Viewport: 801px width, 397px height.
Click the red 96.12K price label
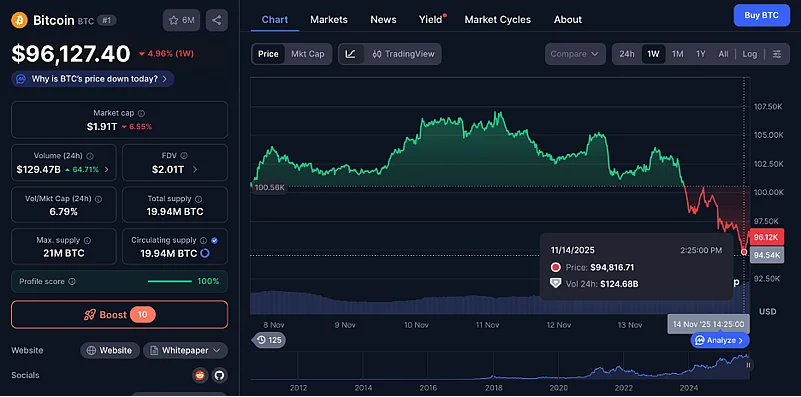(766, 238)
